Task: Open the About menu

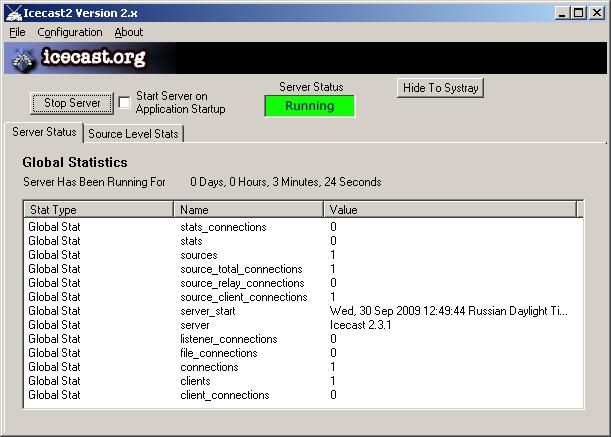Action: pyautogui.click(x=129, y=32)
